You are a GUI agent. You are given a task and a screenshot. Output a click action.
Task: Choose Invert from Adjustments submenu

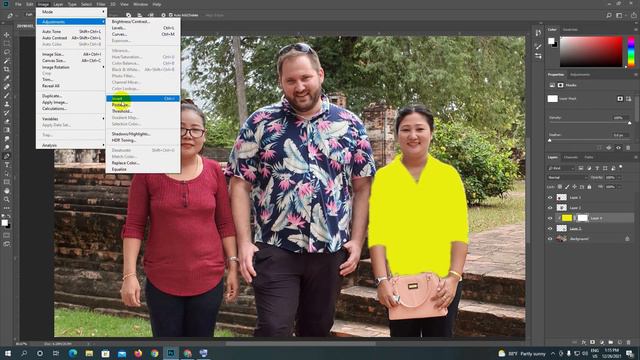pyautogui.click(x=143, y=98)
